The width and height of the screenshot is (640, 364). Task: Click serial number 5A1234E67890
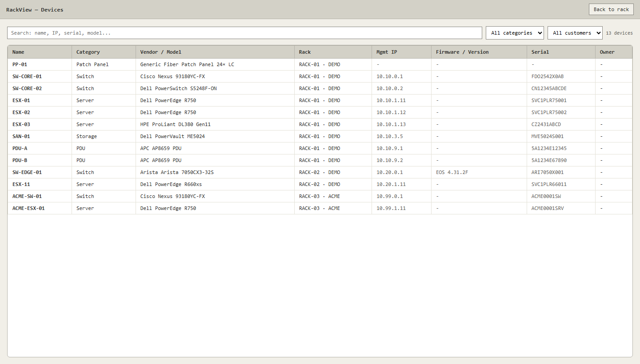[549, 160]
